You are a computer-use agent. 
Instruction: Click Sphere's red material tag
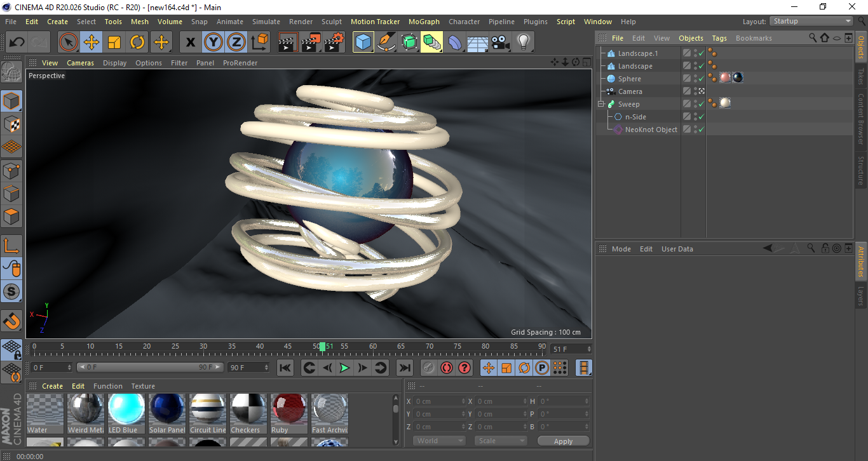725,77
